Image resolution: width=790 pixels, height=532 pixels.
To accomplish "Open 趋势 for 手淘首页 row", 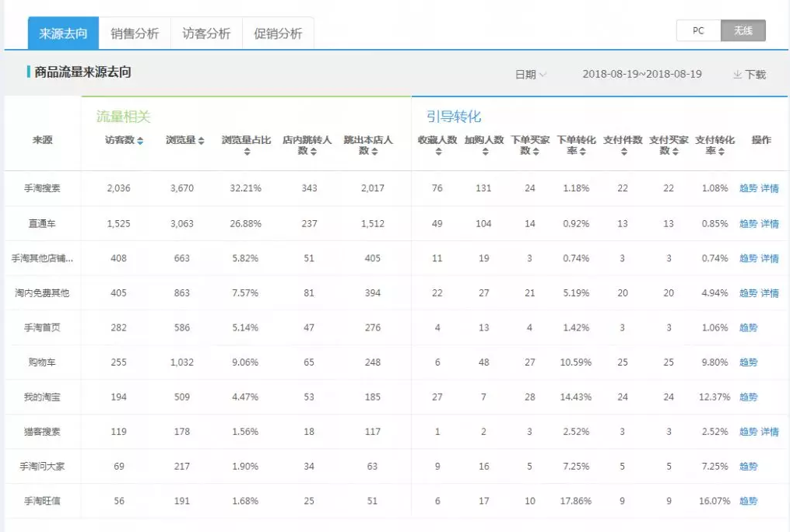I will click(x=748, y=327).
